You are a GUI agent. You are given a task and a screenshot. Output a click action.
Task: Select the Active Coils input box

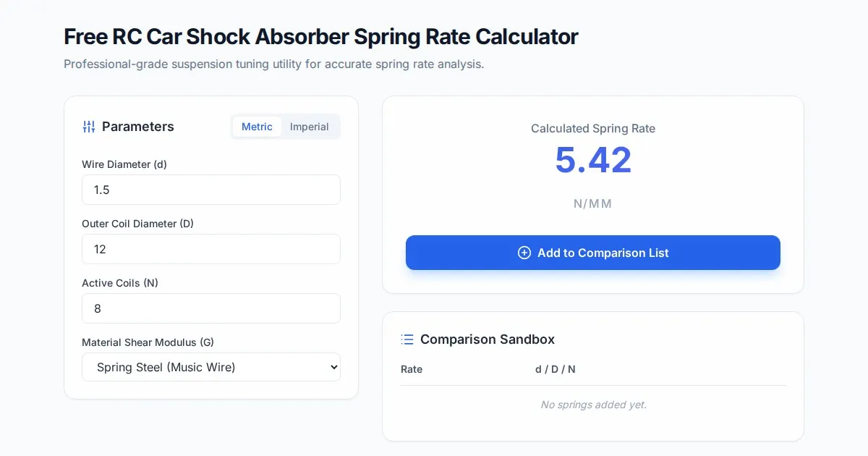(x=210, y=308)
